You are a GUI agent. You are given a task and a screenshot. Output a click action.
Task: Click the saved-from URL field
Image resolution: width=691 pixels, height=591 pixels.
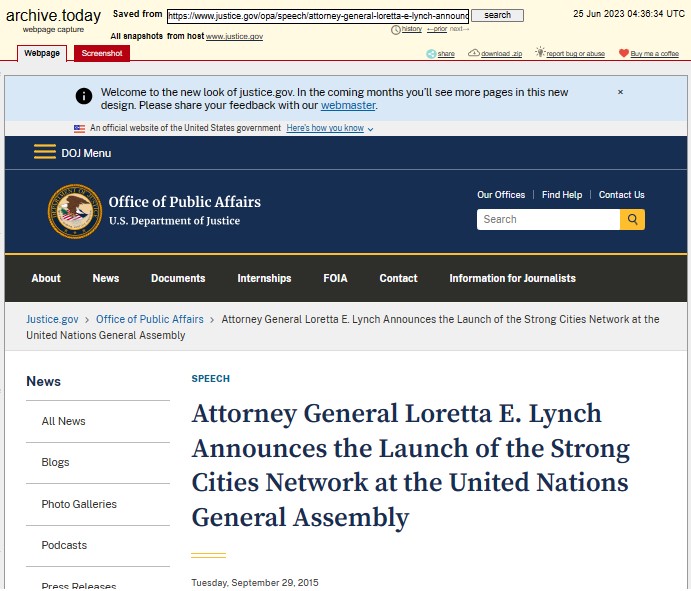coord(318,16)
